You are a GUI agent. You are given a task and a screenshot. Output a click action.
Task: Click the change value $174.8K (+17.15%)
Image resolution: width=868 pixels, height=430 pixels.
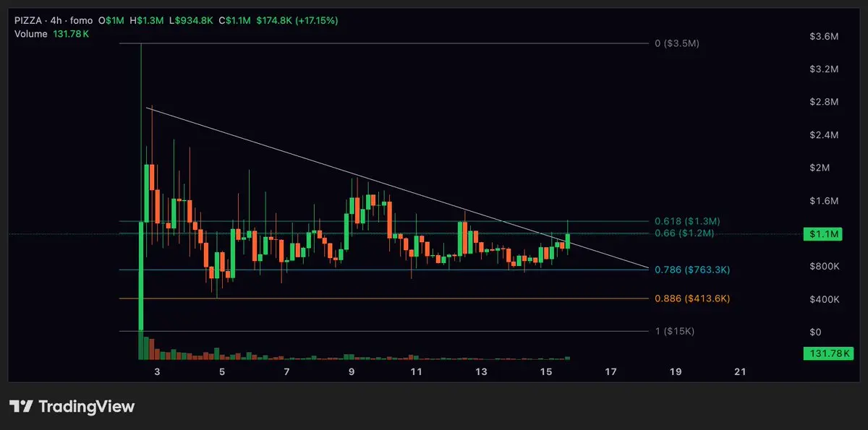296,20
